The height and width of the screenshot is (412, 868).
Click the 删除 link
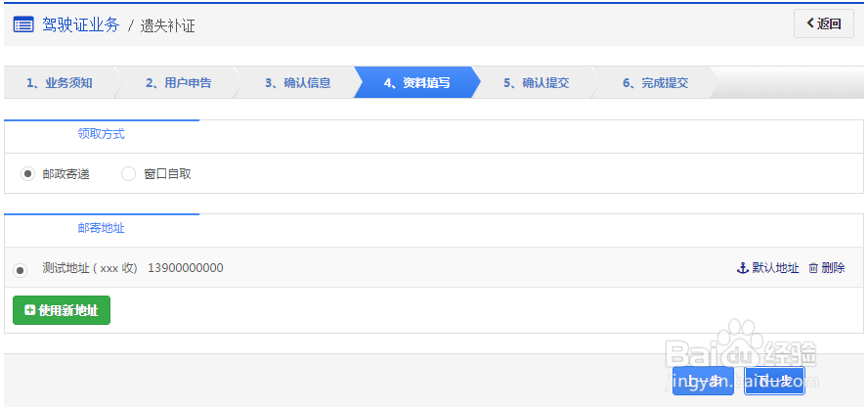[833, 268]
